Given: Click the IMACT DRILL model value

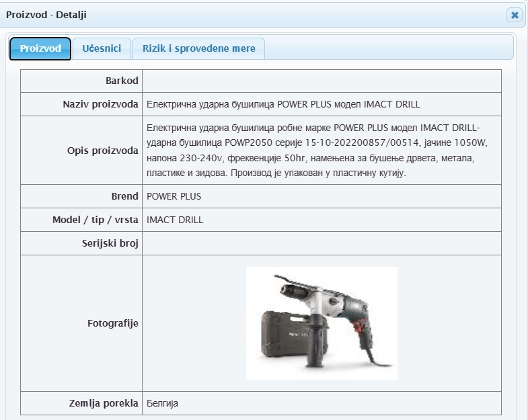Looking at the screenshot, I should pos(175,220).
